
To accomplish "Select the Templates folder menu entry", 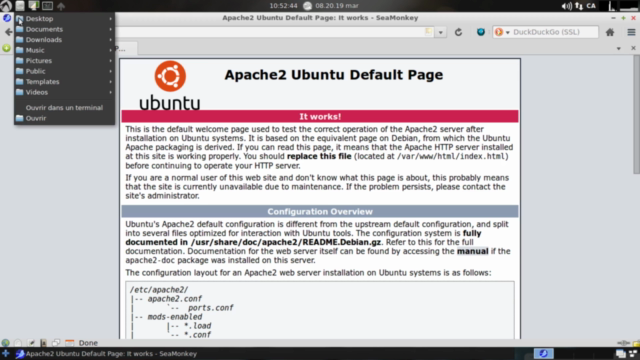I will 64,82.
